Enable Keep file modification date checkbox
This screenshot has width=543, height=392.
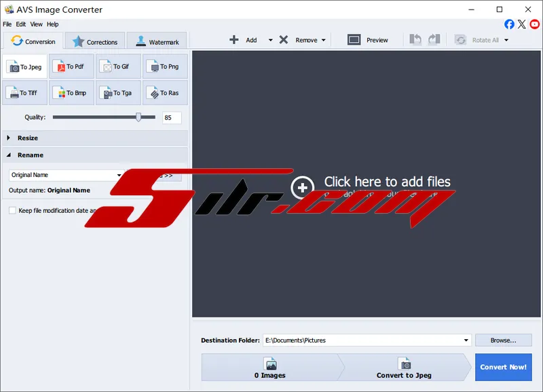pos(12,210)
